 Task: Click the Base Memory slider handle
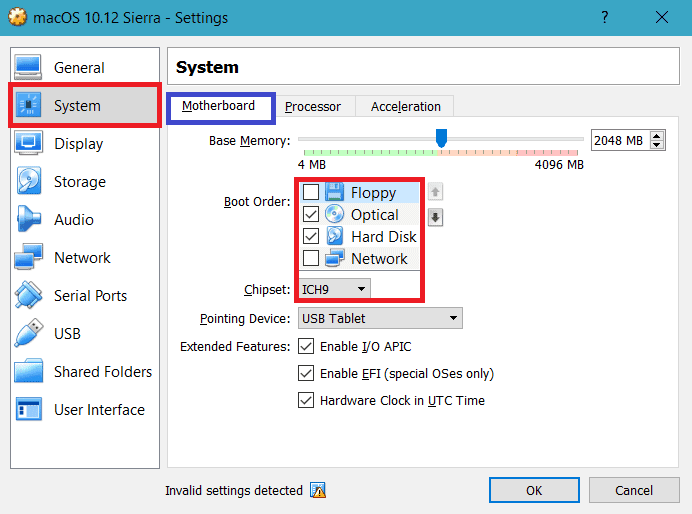440,136
